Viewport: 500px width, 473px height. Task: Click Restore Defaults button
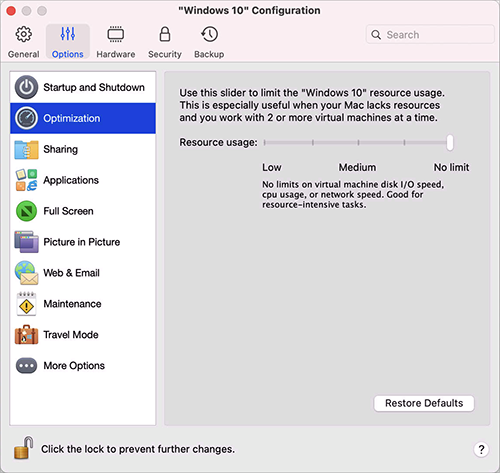point(424,403)
